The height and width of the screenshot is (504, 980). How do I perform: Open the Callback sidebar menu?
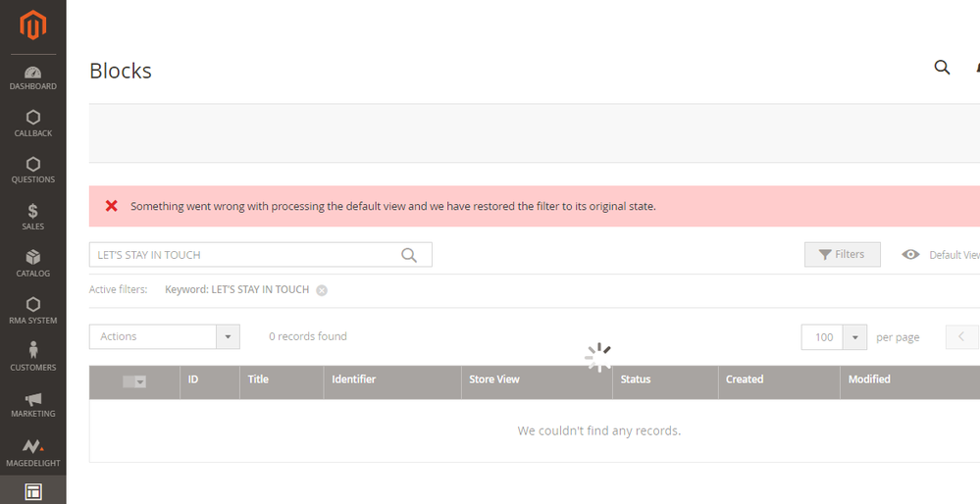(32, 124)
